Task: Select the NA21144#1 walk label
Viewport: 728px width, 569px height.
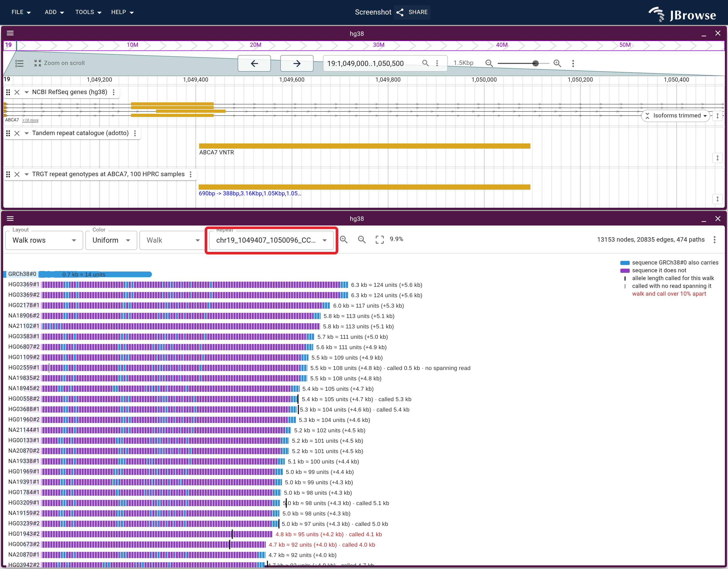Action: click(x=24, y=430)
